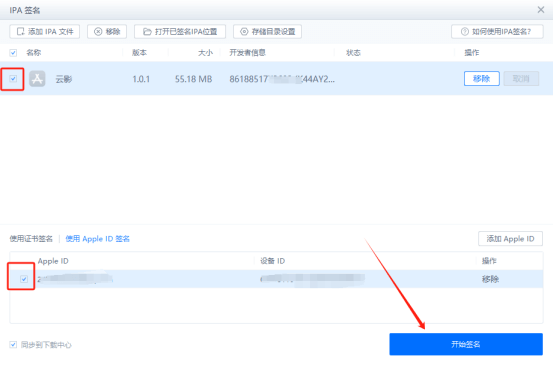
Task: Click the 版本 column header
Action: tap(139, 53)
